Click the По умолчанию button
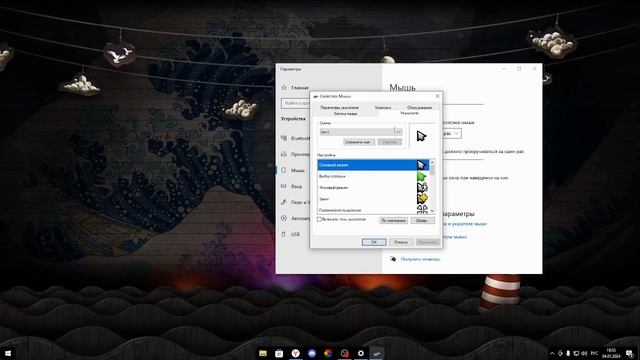Viewport: 640px width, 360px height. [393, 220]
